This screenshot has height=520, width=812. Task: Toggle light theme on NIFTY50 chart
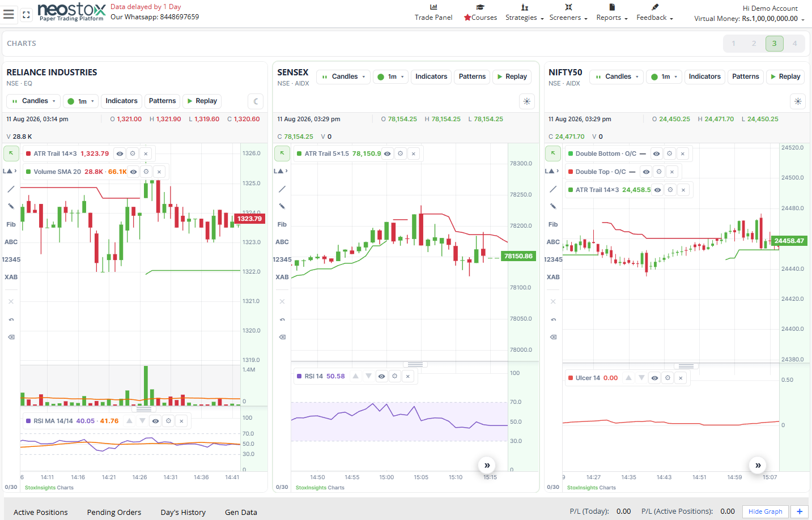(x=798, y=101)
